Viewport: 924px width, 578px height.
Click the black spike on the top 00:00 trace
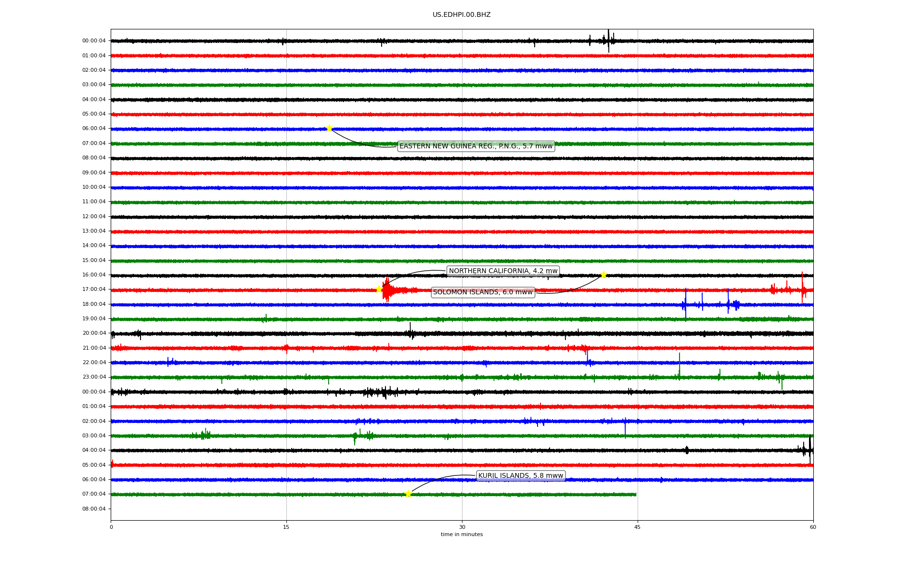(x=608, y=40)
